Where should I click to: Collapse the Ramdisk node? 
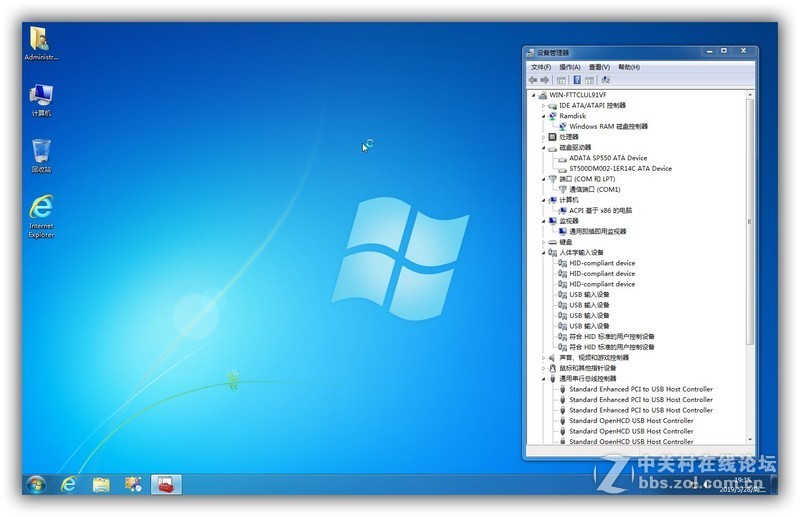pyautogui.click(x=543, y=116)
